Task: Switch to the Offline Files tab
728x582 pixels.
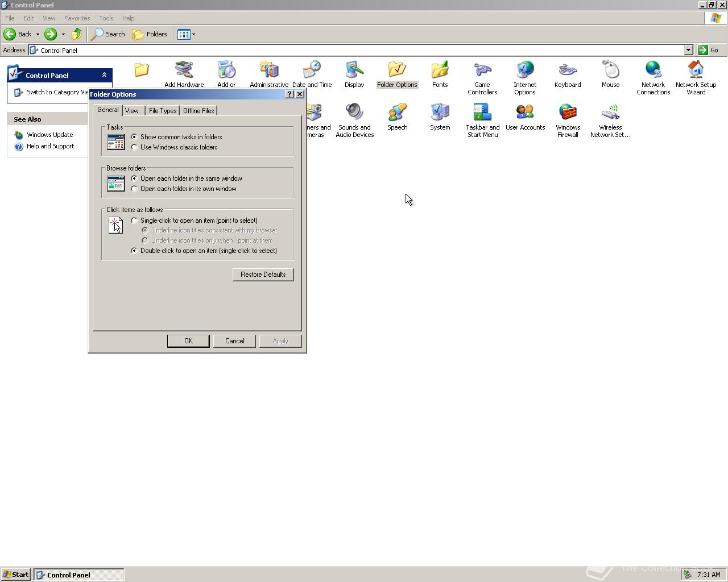Action: (x=198, y=111)
